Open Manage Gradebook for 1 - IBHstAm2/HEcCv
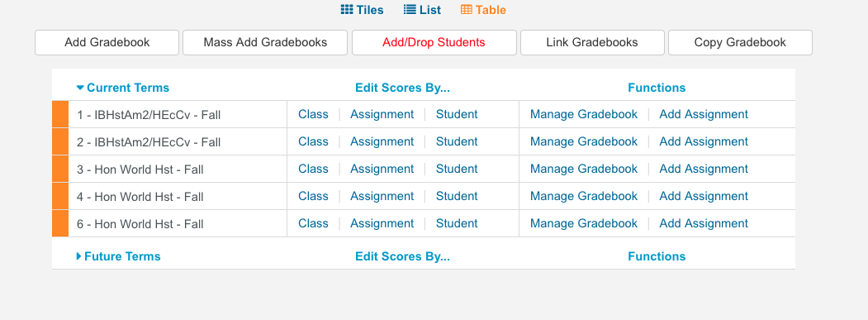Image resolution: width=868 pixels, height=320 pixels. click(x=583, y=114)
